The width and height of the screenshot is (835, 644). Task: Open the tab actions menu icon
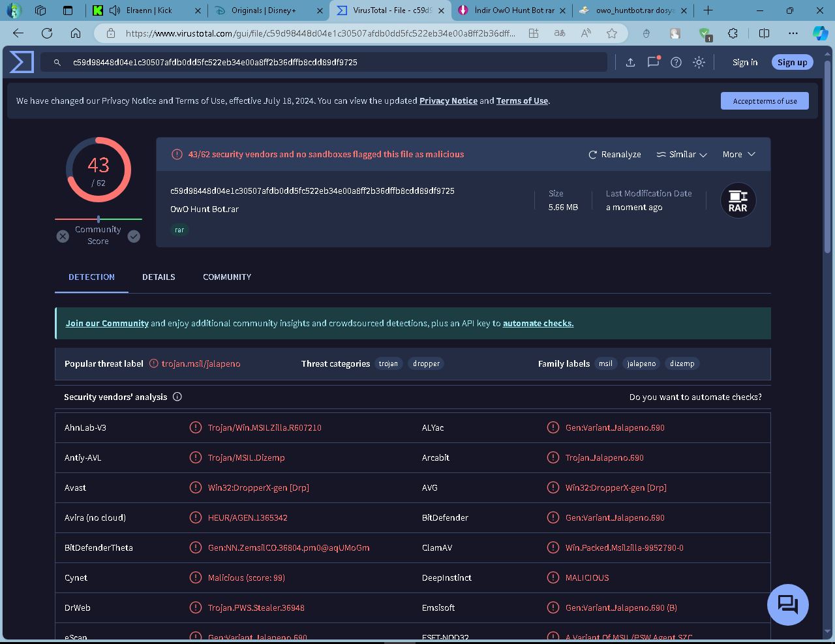point(68,10)
